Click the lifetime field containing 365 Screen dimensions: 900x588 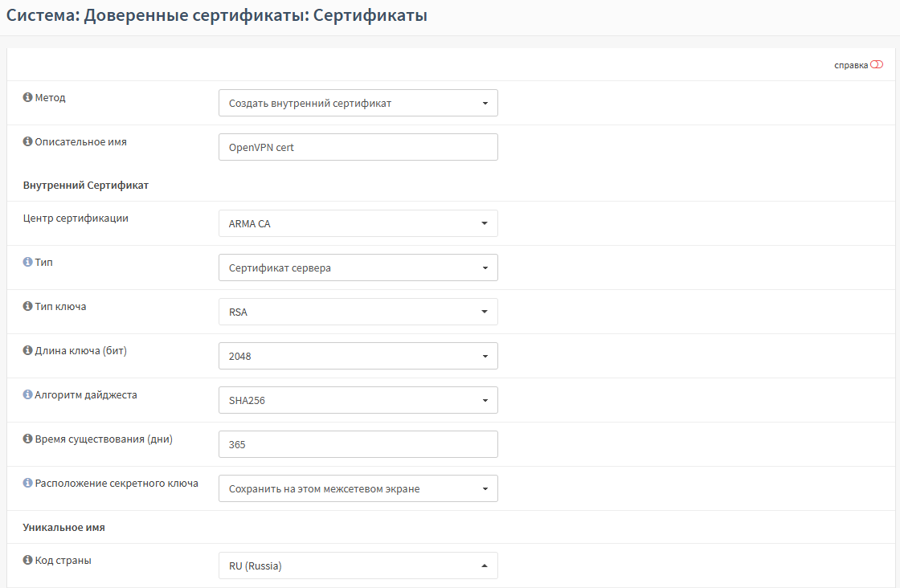(x=358, y=444)
